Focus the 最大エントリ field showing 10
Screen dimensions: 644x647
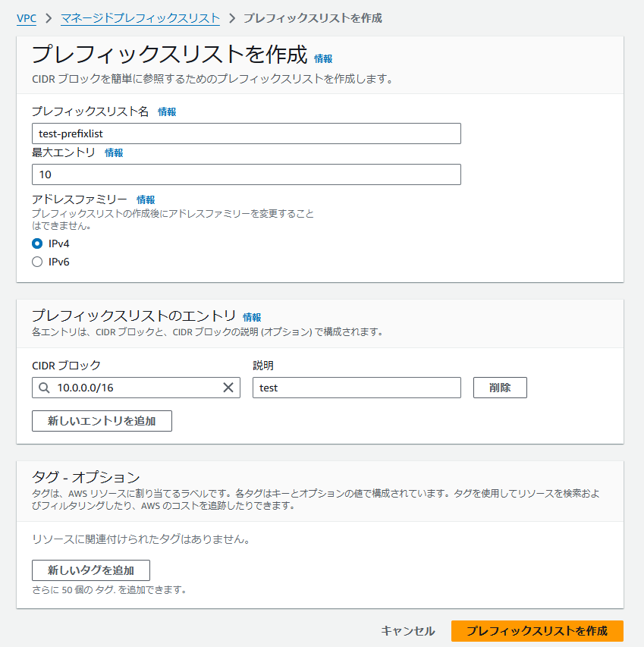click(x=247, y=174)
